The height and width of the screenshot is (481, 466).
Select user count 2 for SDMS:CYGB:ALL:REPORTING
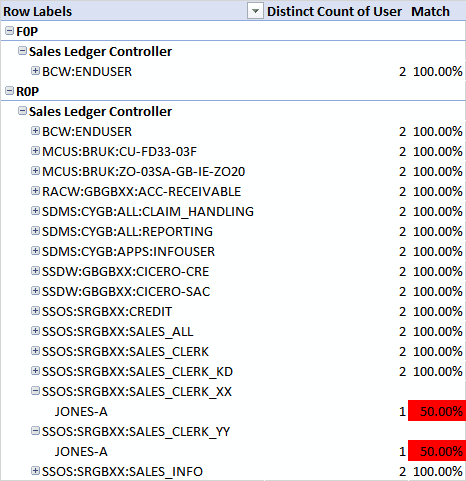pos(403,231)
